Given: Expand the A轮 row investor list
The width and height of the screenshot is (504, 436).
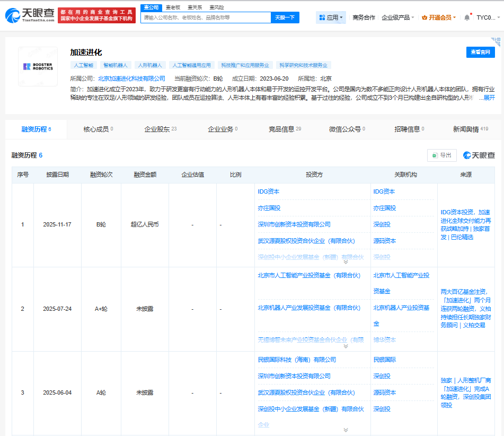Looking at the screenshot, I should [x=346, y=430].
